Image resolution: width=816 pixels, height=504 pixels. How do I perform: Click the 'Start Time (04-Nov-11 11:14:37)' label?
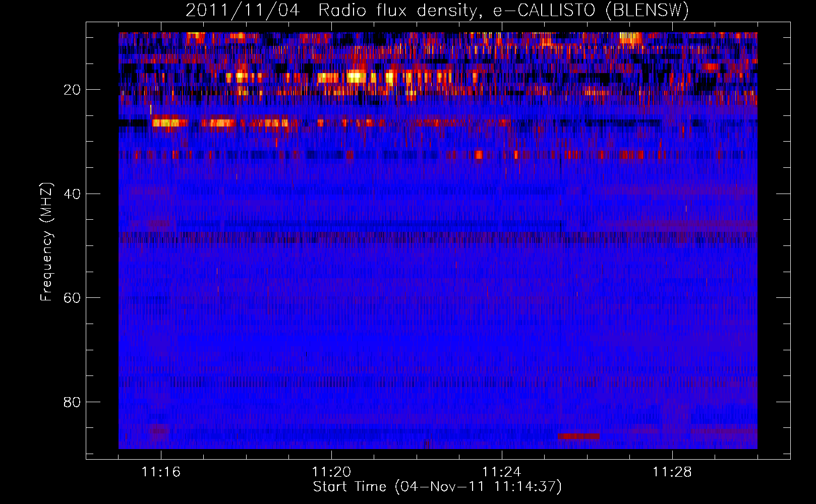point(437,487)
